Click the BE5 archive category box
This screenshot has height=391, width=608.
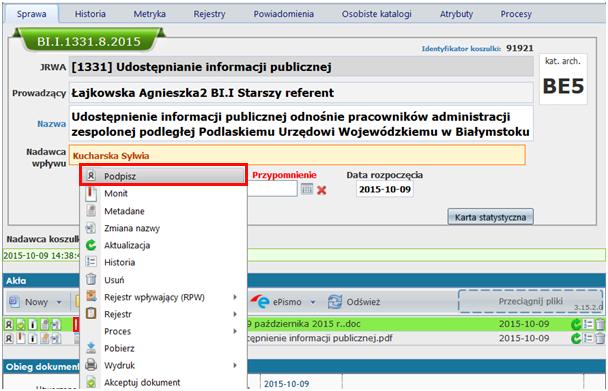point(563,79)
